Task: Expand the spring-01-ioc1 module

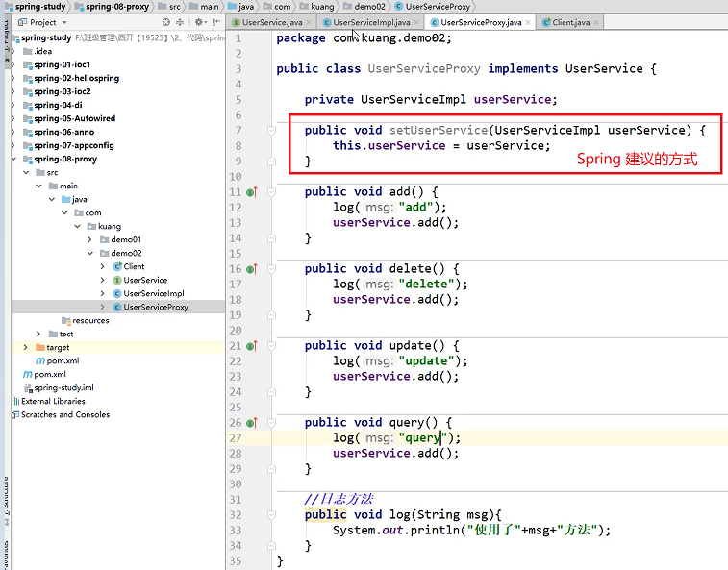Action: (x=13, y=64)
